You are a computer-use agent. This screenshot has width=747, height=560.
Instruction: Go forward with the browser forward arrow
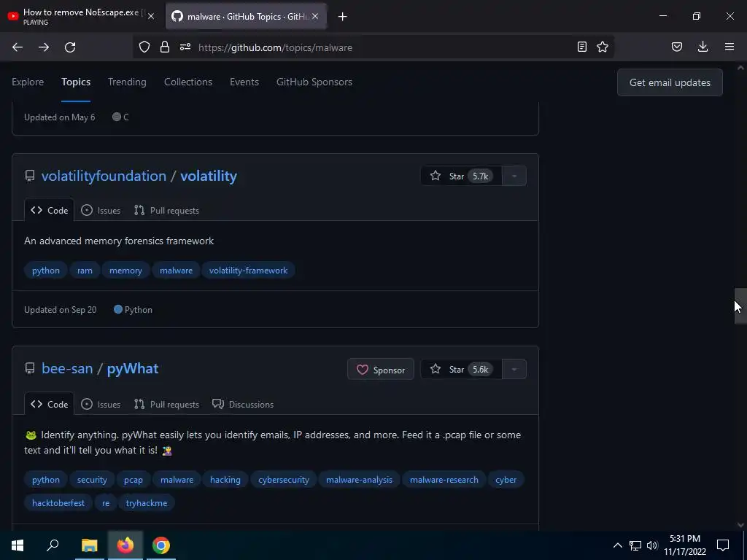pyautogui.click(x=44, y=47)
